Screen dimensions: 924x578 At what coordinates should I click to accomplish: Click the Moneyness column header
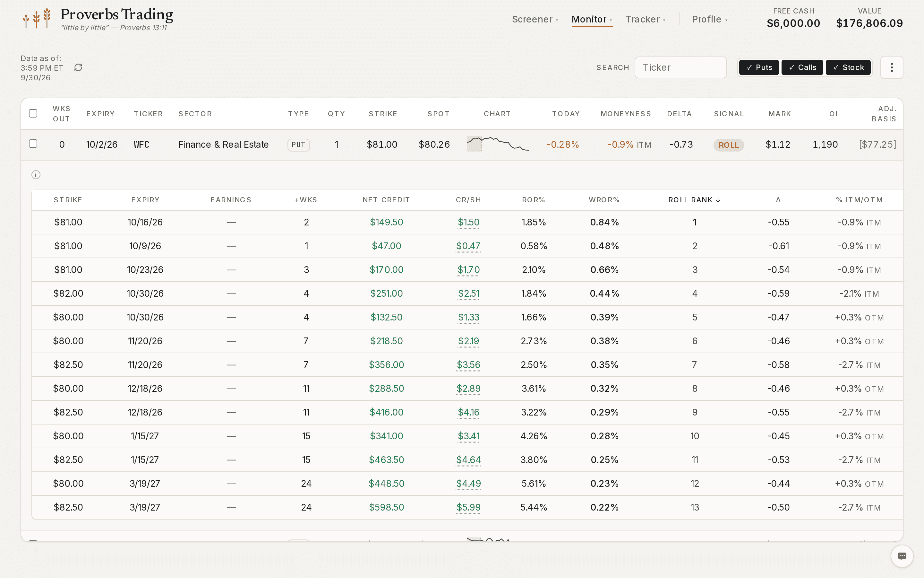point(625,114)
